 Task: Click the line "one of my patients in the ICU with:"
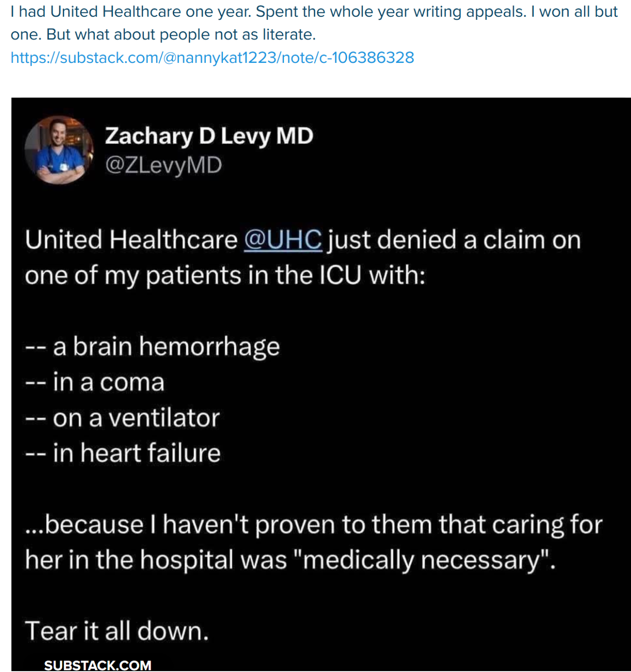point(225,275)
